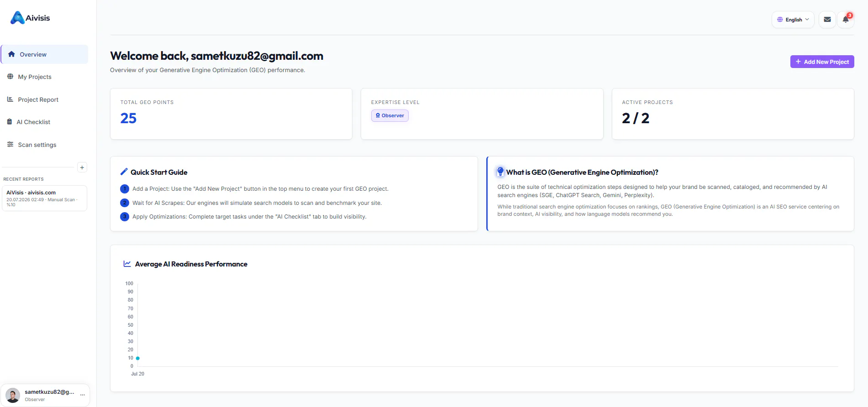Click the GEO lightbulb icon
This screenshot has height=407, width=868.
pos(500,172)
